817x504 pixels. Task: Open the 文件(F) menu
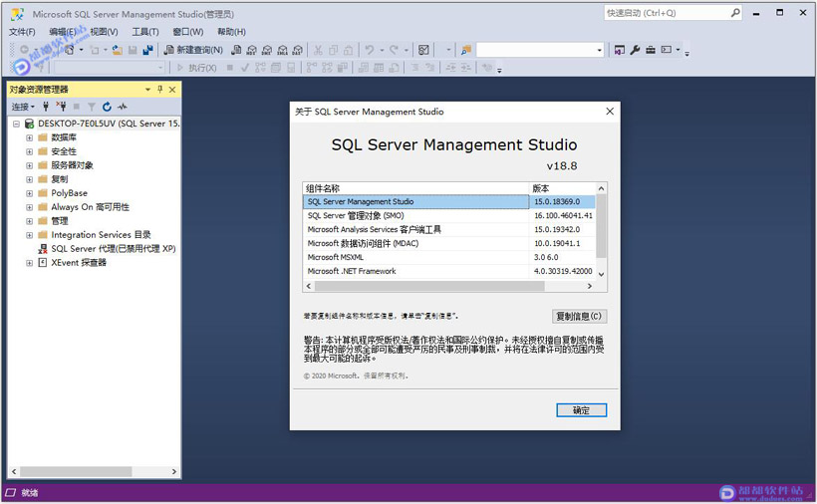coord(22,32)
